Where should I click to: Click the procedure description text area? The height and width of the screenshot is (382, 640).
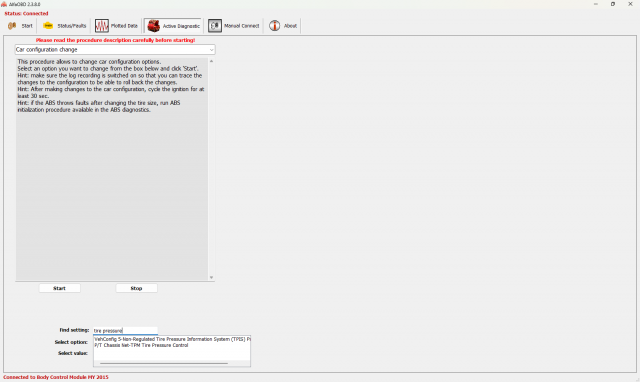pyautogui.click(x=112, y=169)
